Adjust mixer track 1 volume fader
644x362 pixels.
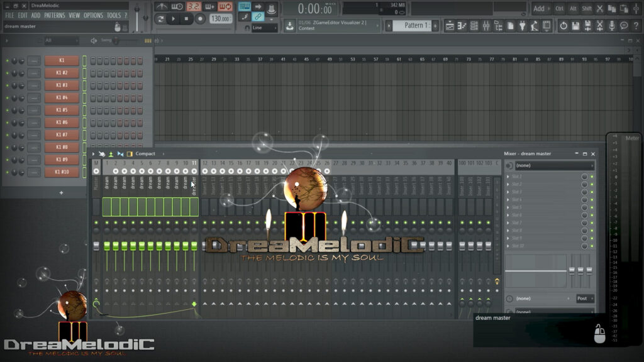107,246
